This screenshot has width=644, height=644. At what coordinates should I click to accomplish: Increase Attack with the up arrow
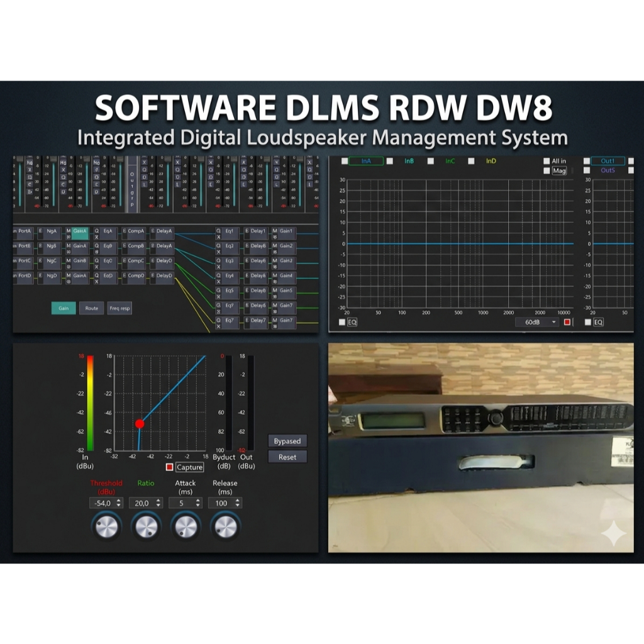tap(198, 501)
